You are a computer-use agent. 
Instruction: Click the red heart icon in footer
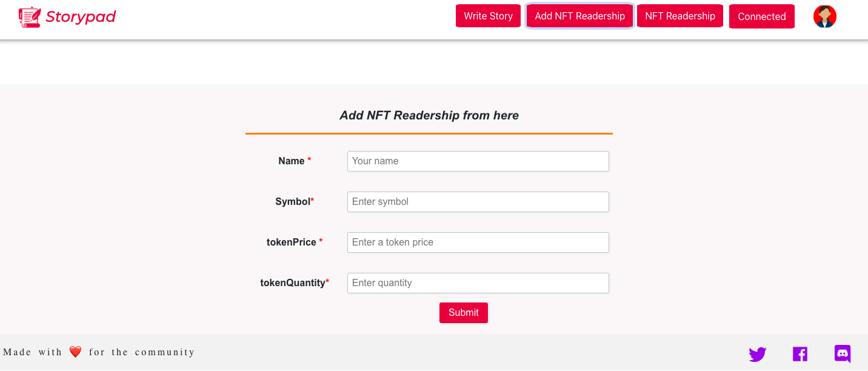click(x=75, y=352)
